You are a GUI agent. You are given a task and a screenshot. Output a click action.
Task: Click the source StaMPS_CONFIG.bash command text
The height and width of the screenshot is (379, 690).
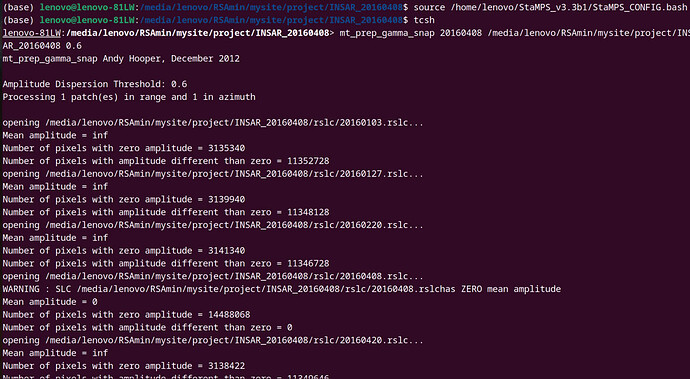[x=550, y=7]
